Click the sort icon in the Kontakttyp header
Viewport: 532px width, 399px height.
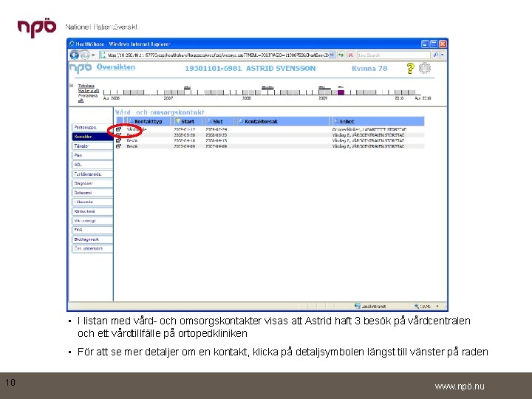tap(131, 121)
